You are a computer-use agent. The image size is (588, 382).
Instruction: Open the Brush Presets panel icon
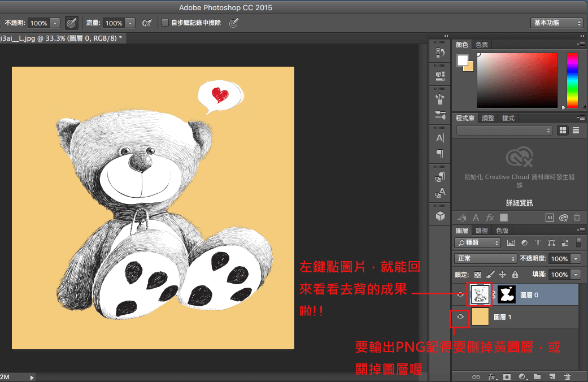click(440, 115)
